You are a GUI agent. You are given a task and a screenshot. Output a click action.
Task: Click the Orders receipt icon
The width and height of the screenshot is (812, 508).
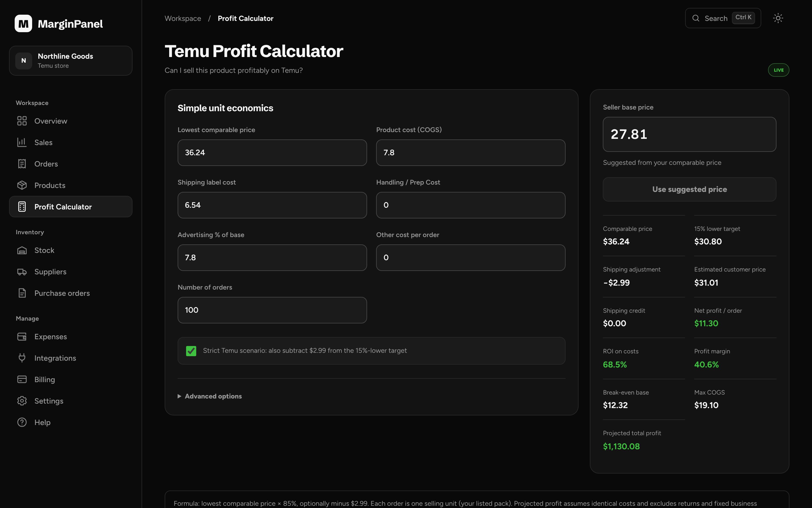[x=22, y=164]
